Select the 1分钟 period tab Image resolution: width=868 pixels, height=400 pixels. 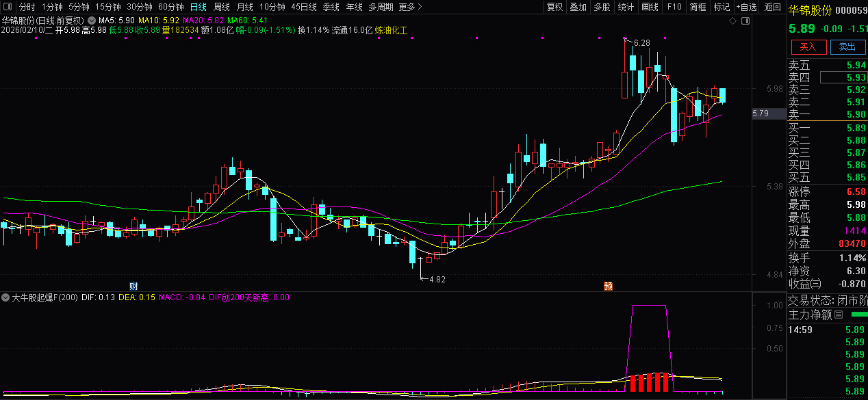tap(52, 7)
